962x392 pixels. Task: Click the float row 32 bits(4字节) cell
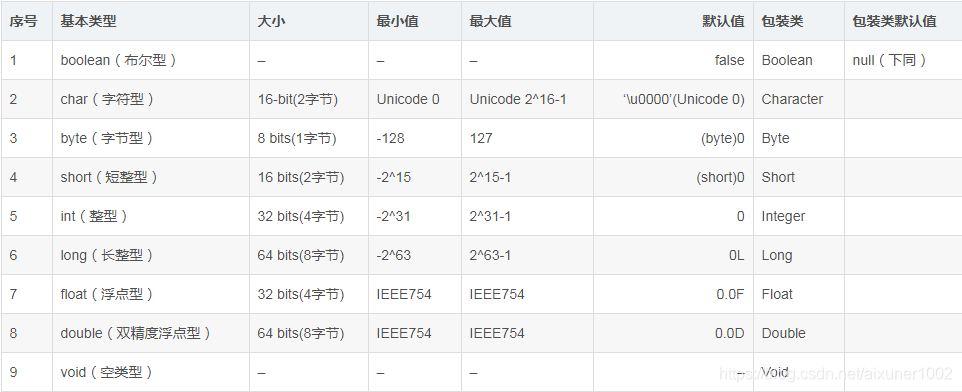(309, 294)
